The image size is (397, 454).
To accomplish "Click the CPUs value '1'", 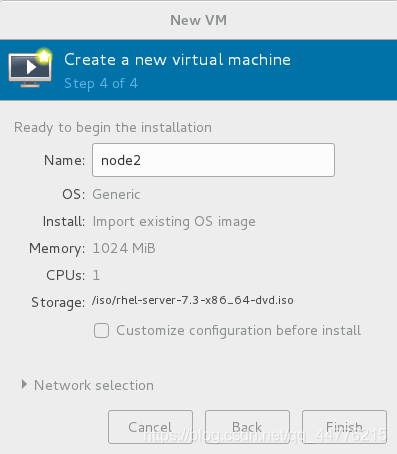I will point(96,275).
